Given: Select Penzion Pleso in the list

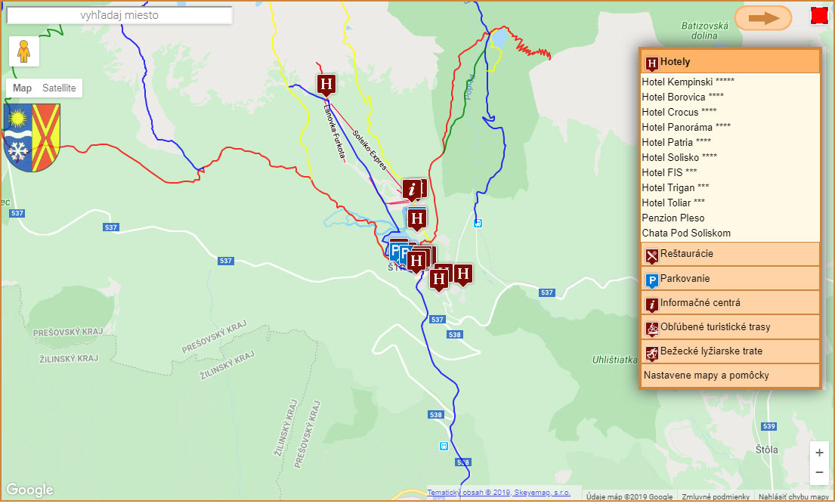Looking at the screenshot, I should [673, 218].
